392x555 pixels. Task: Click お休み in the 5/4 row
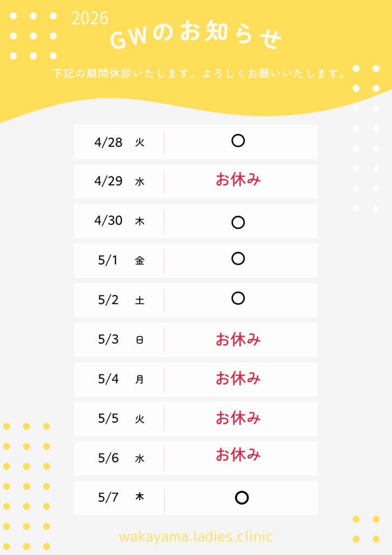[238, 378]
